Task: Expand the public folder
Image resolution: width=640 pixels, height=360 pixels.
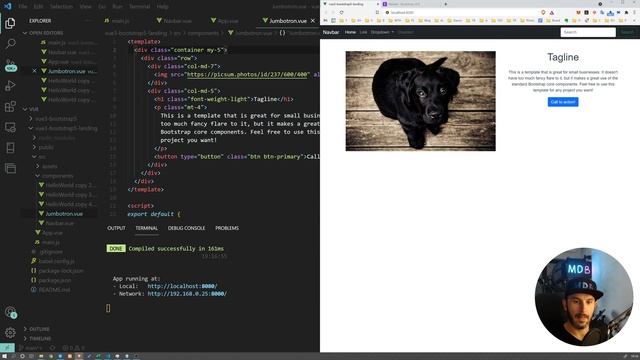Action: pyautogui.click(x=43, y=147)
